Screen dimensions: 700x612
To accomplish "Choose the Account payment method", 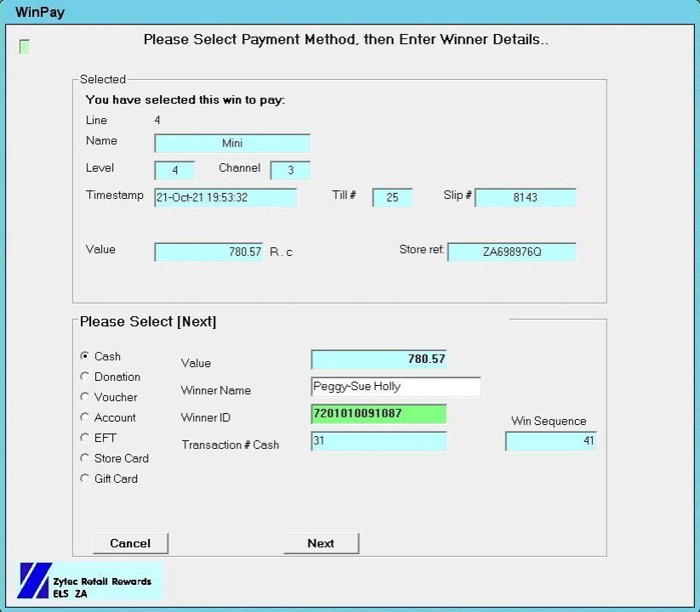I will click(x=84, y=417).
